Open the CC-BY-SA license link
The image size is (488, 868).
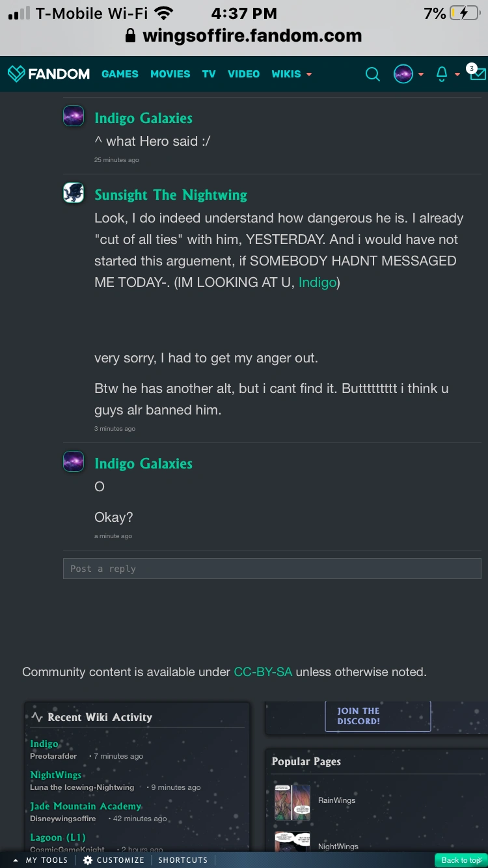click(x=263, y=672)
